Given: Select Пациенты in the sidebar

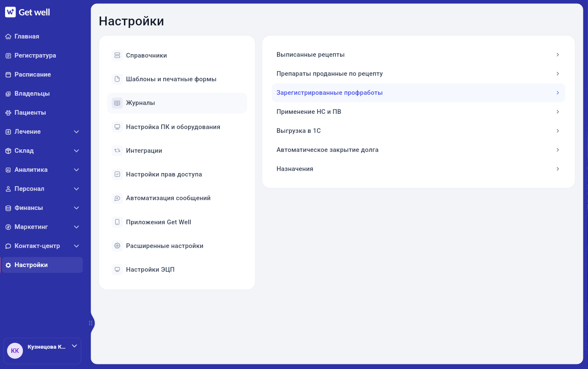Looking at the screenshot, I should tap(42, 113).
